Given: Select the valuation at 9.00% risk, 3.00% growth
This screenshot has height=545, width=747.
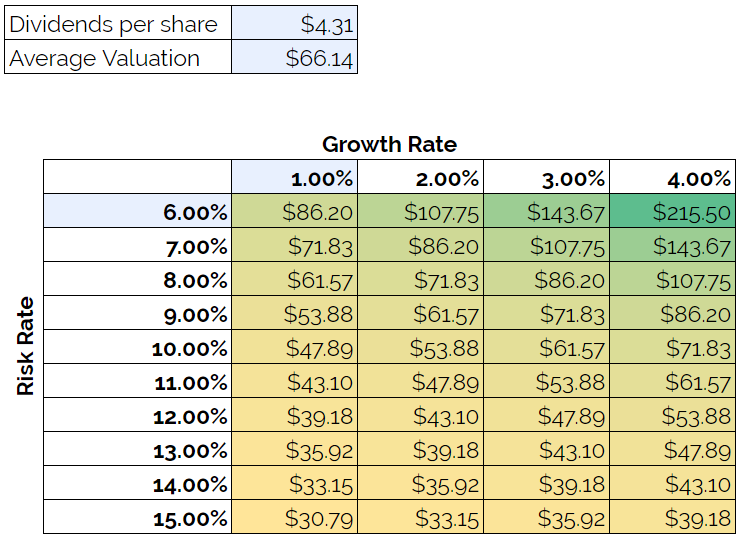Looking at the screenshot, I should pos(546,314).
